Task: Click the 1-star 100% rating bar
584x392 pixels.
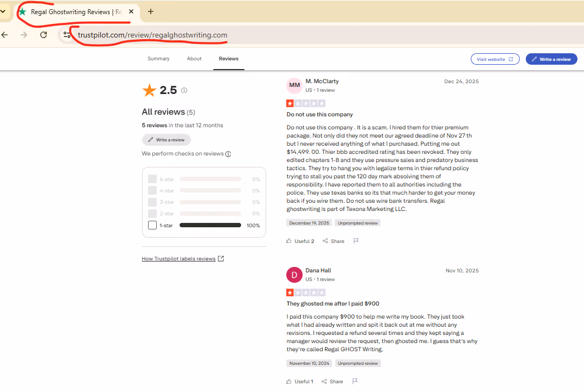Action: point(211,225)
